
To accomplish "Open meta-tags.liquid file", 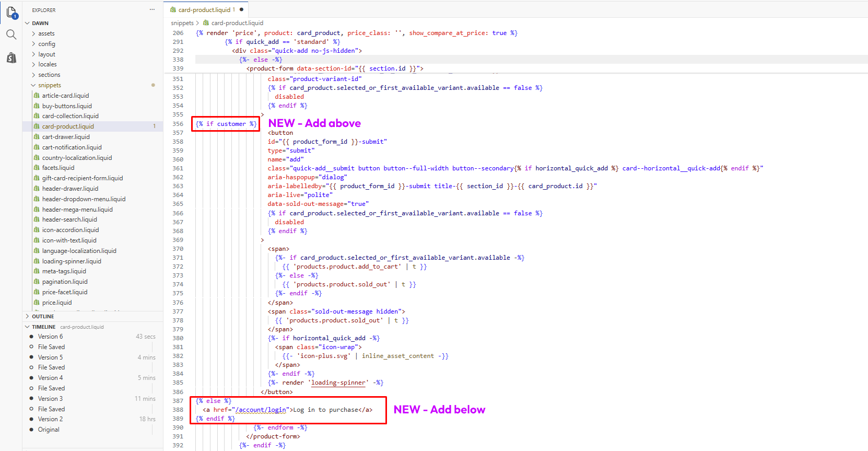I will (x=64, y=271).
